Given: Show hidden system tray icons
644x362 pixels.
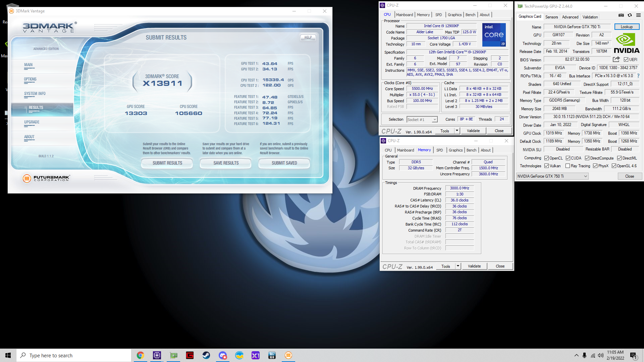Looking at the screenshot, I should coord(576,355).
